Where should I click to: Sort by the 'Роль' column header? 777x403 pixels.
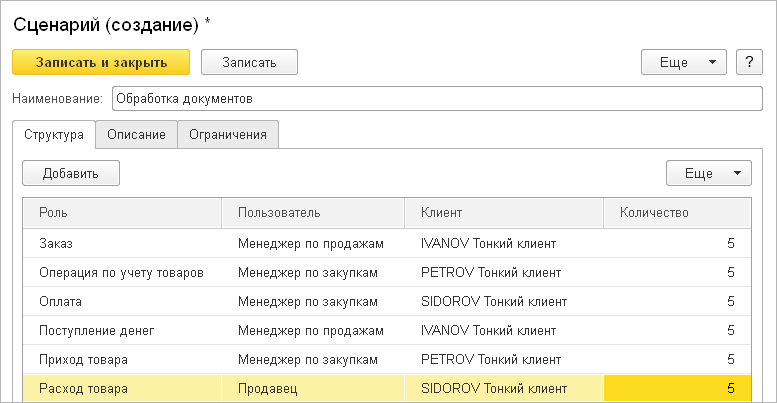120,213
